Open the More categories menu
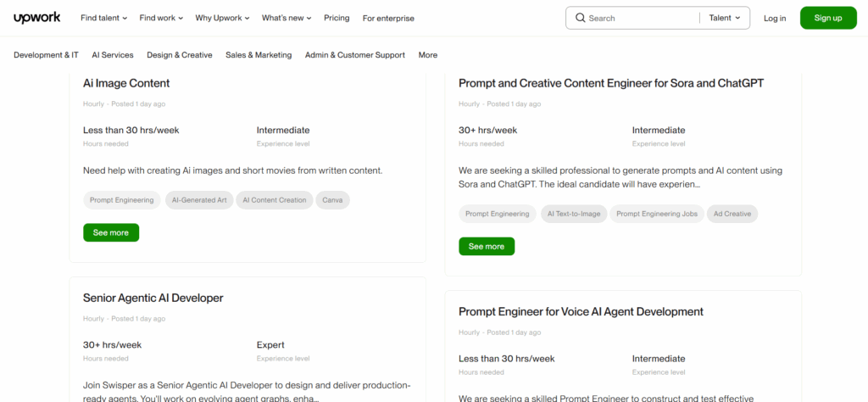Viewport: 868px width, 402px height. tap(428, 55)
